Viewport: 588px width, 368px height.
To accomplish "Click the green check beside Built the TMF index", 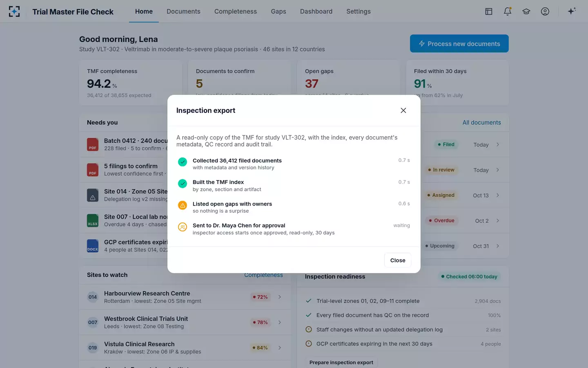I will tap(183, 184).
